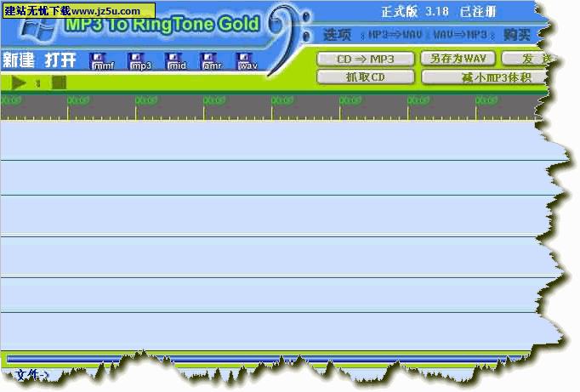Click the 另存为WAV button
Image resolution: width=580 pixels, height=392 pixels.
click(x=458, y=59)
